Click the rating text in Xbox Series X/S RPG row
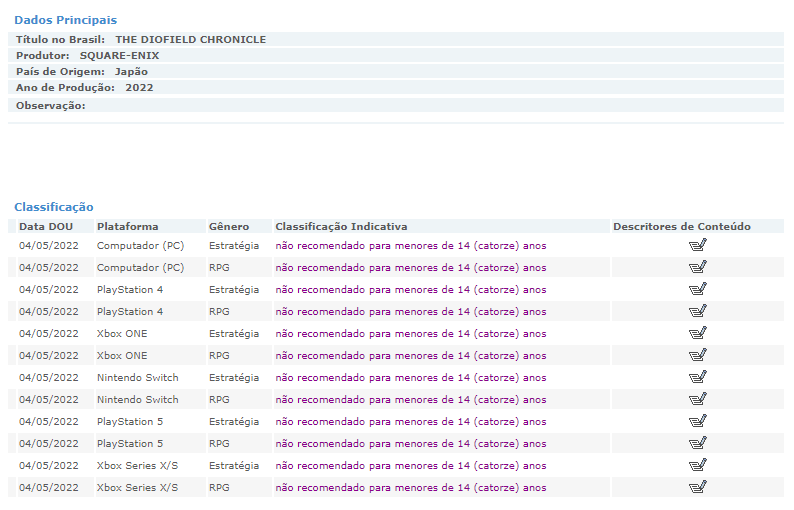 (411, 488)
